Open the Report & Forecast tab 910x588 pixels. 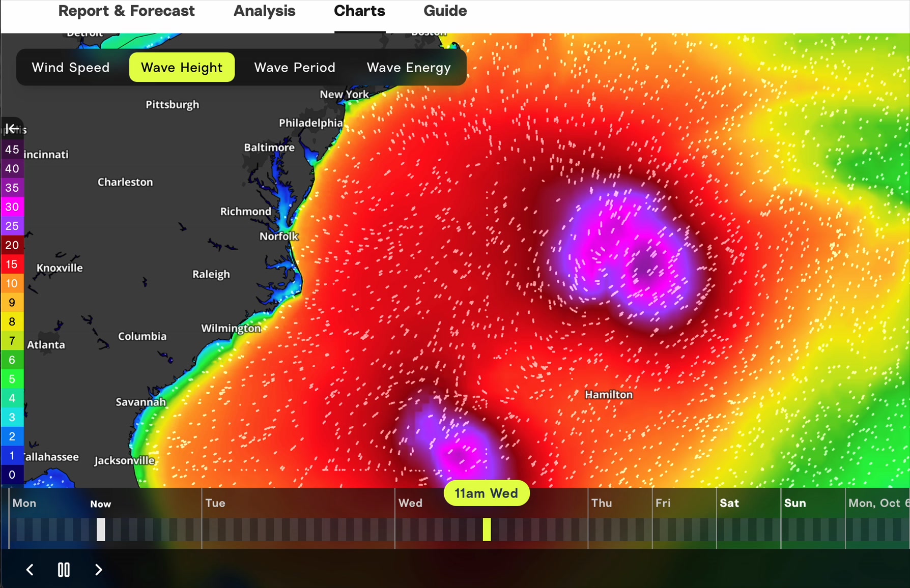coord(126,11)
